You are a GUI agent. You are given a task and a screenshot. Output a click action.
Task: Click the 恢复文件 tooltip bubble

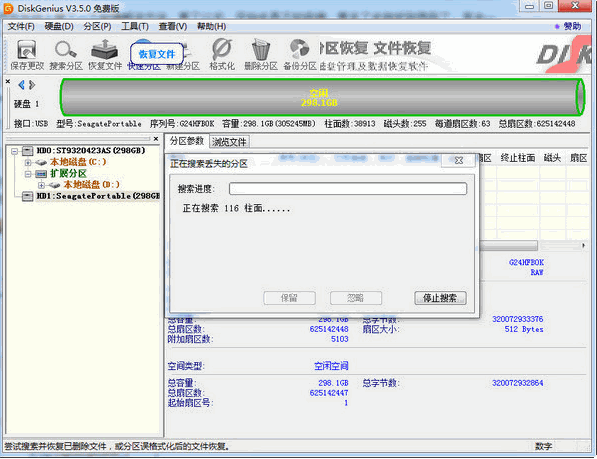coord(157,54)
